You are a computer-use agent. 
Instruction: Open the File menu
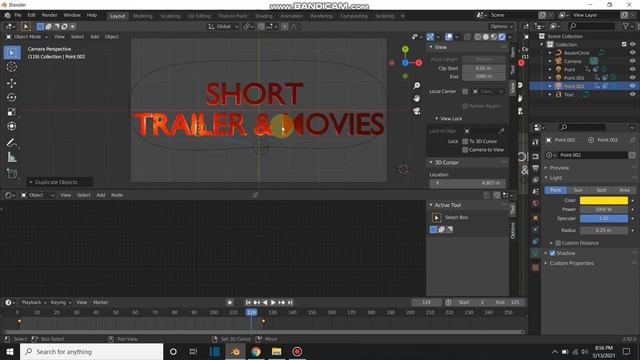(x=18, y=15)
